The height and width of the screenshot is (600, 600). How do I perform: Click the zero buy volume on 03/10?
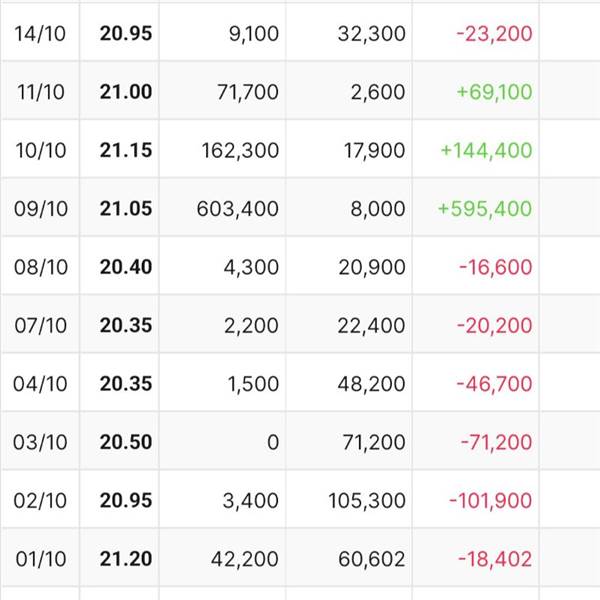coord(273,442)
